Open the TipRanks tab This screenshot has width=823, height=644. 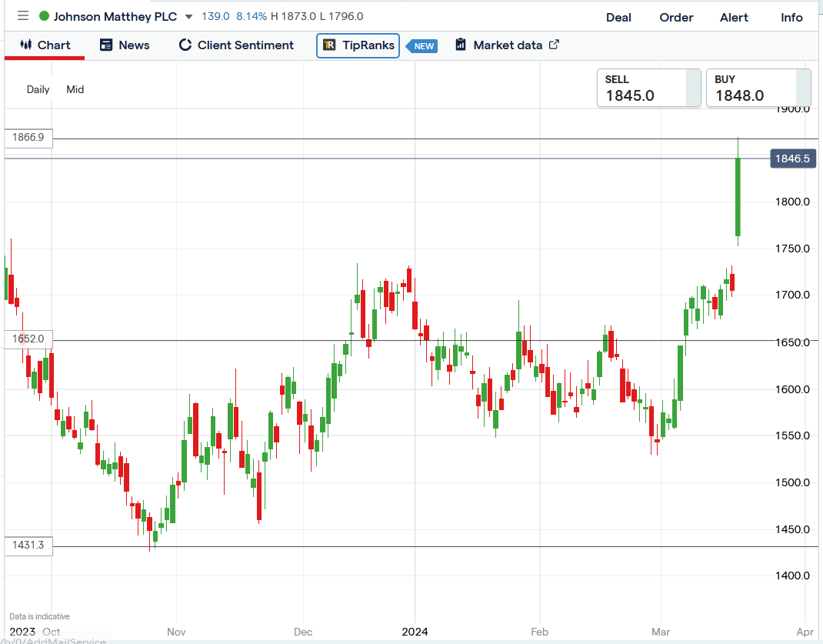click(x=358, y=45)
